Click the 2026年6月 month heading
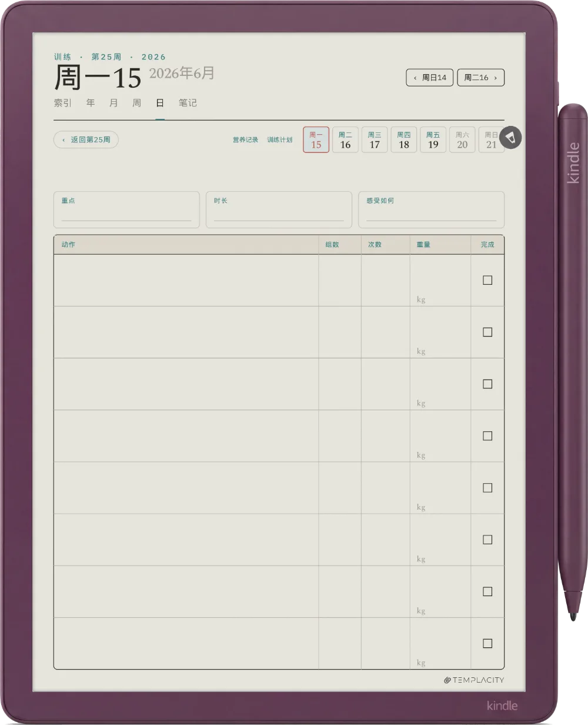Image resolution: width=588 pixels, height=725 pixels. pos(182,73)
